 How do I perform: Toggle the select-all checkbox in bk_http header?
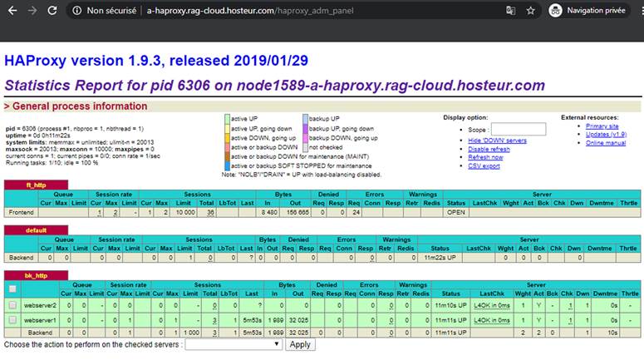[12, 288]
